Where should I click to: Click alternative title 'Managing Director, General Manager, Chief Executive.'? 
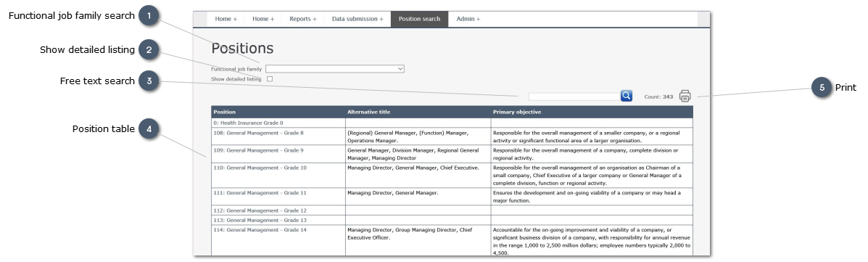click(413, 167)
